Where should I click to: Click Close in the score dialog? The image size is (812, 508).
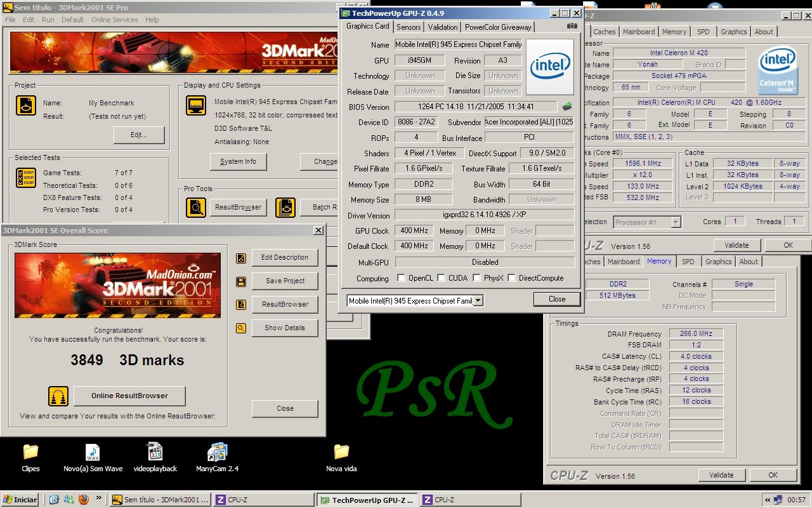285,408
